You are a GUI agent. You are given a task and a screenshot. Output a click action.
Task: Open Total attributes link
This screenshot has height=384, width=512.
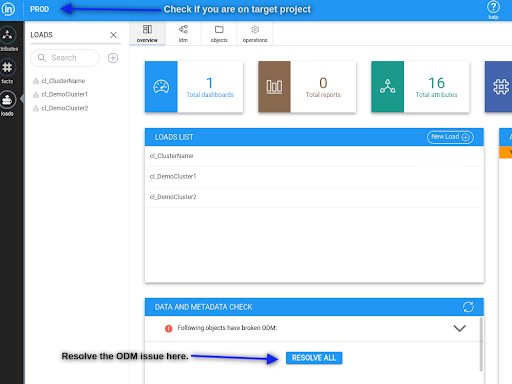[436, 95]
